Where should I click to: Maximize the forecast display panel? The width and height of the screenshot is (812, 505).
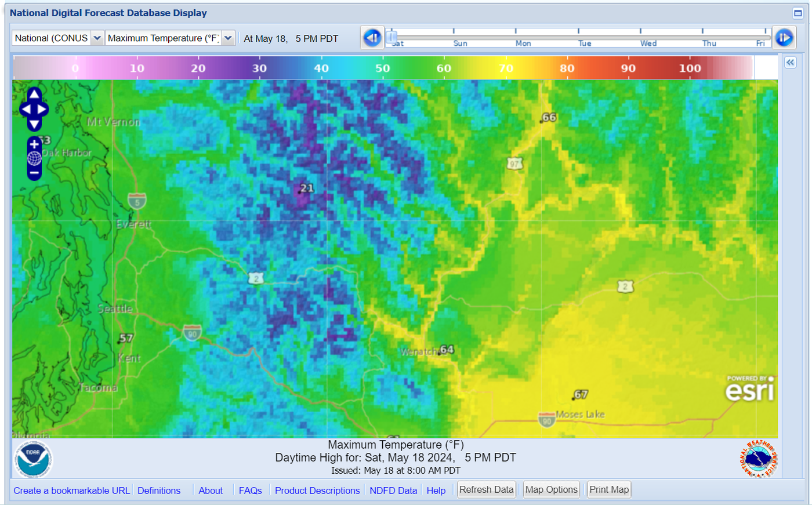pyautogui.click(x=797, y=13)
